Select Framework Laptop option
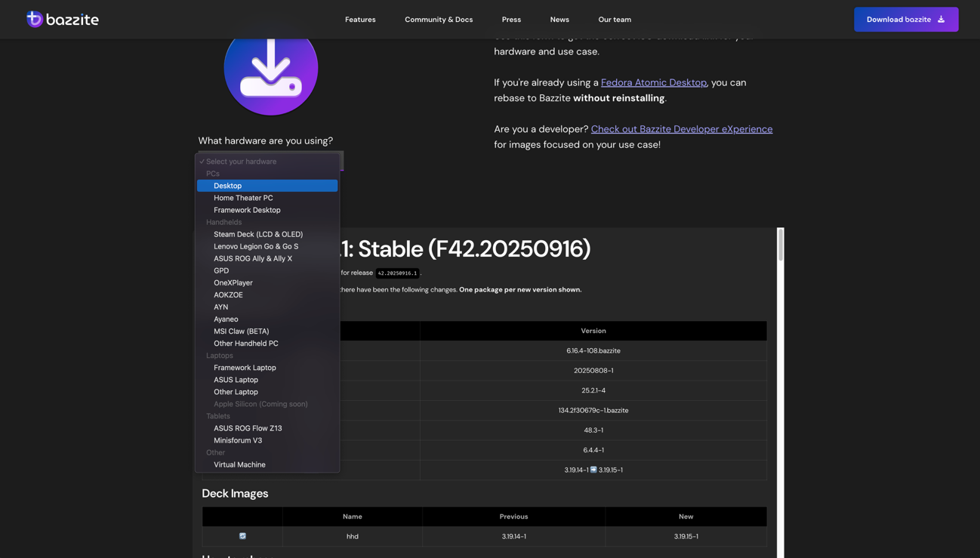The height and width of the screenshot is (558, 980). point(267,368)
